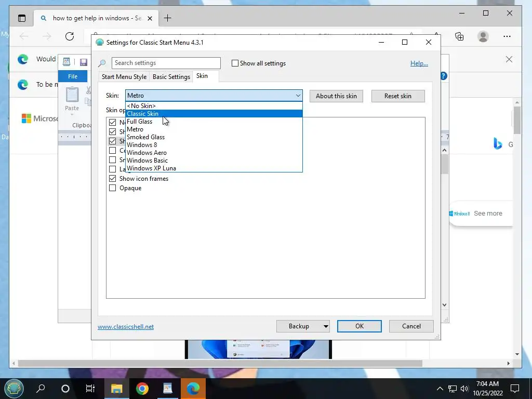Viewport: 532px width, 399px height.
Task: Switch to Basic Settings tab
Action: click(171, 77)
